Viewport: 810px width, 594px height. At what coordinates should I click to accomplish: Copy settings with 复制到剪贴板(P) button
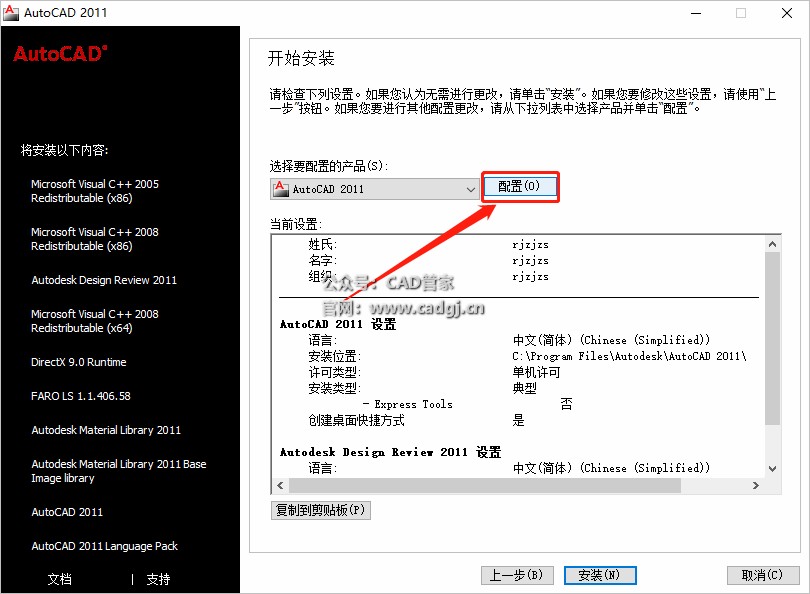click(320, 510)
